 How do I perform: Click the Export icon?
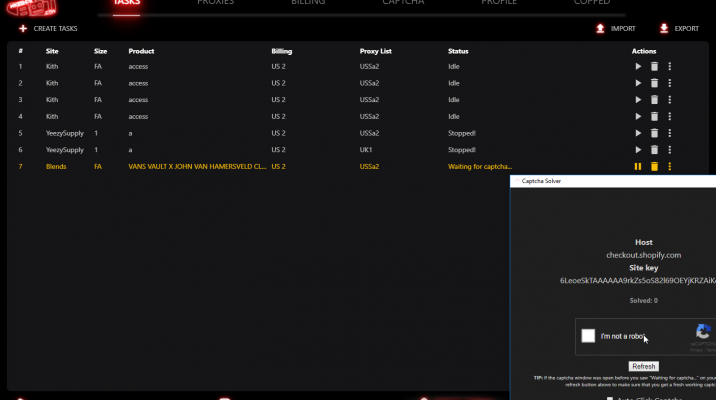pos(664,29)
